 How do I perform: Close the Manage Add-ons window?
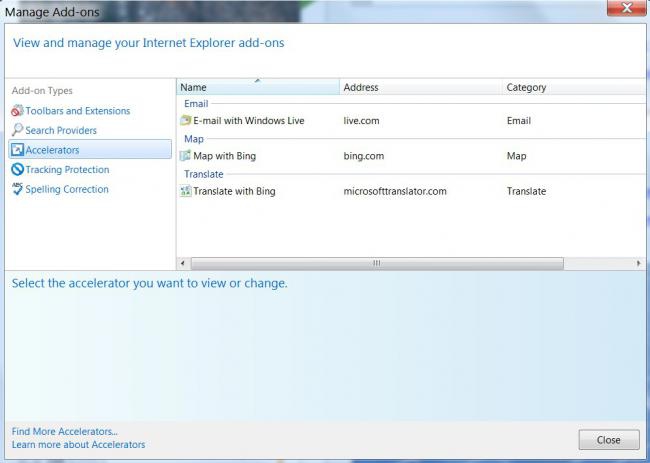pyautogui.click(x=626, y=8)
